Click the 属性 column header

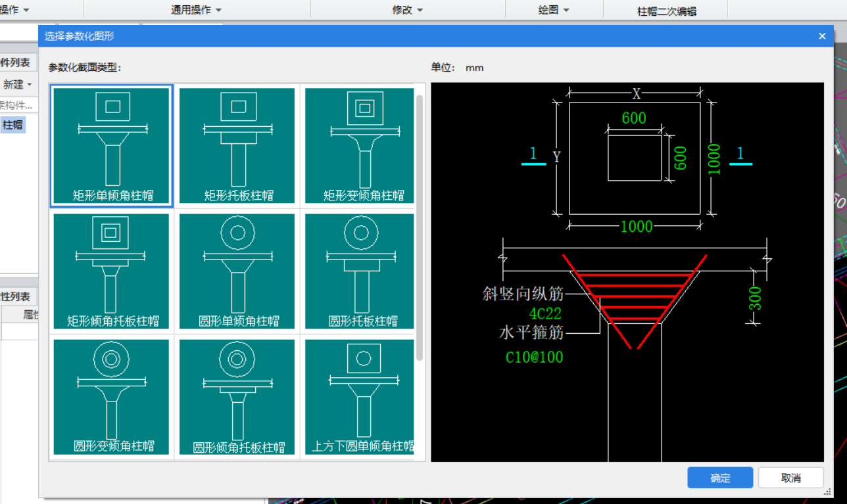[x=31, y=315]
